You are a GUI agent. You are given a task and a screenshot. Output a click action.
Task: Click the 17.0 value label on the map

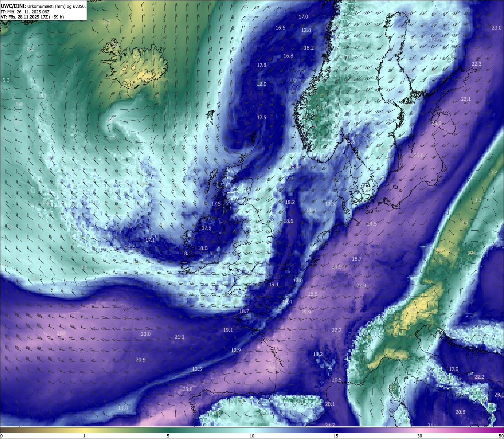(x=303, y=17)
